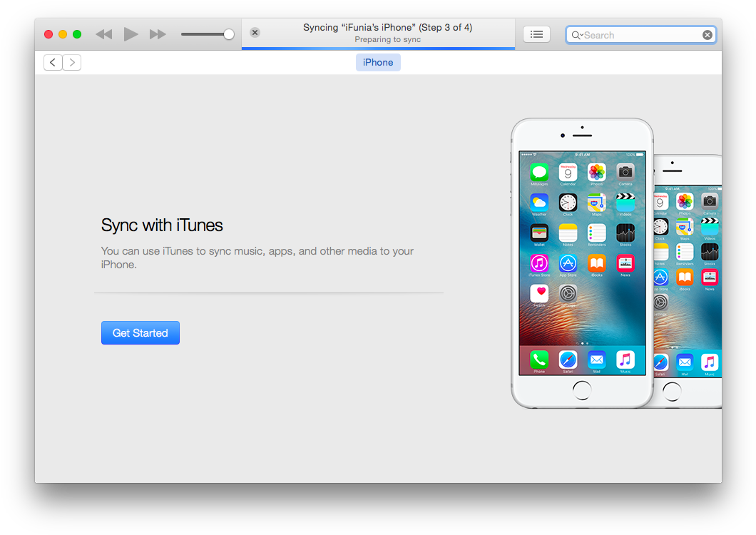This screenshot has height=535, width=756.
Task: Click the Phone dock icon on iPhone
Action: (539, 360)
